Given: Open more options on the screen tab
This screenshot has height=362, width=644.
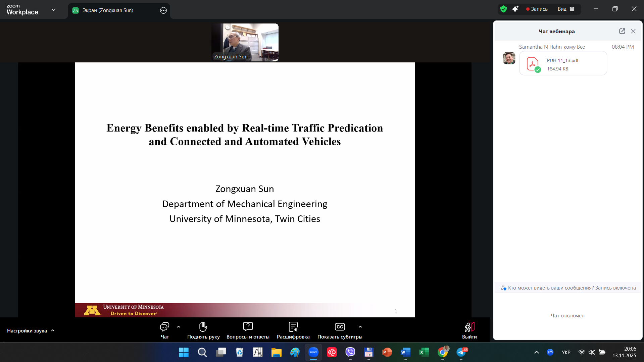Looking at the screenshot, I should point(163,10).
